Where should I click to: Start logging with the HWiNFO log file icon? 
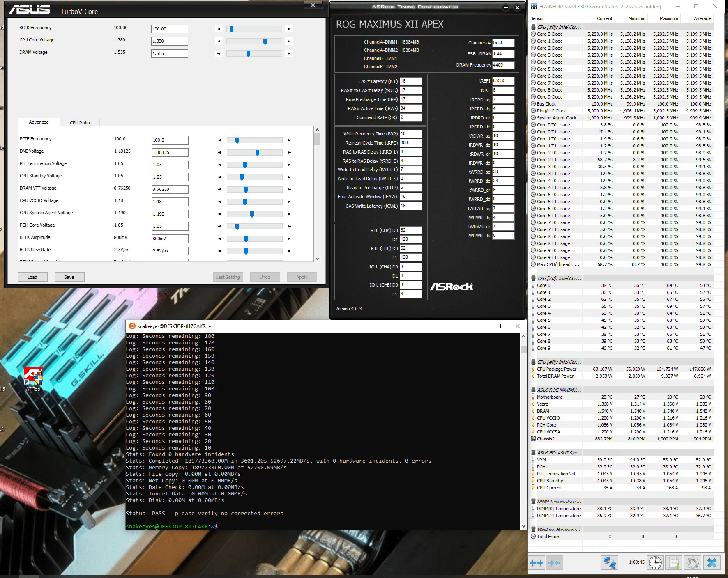(x=674, y=562)
